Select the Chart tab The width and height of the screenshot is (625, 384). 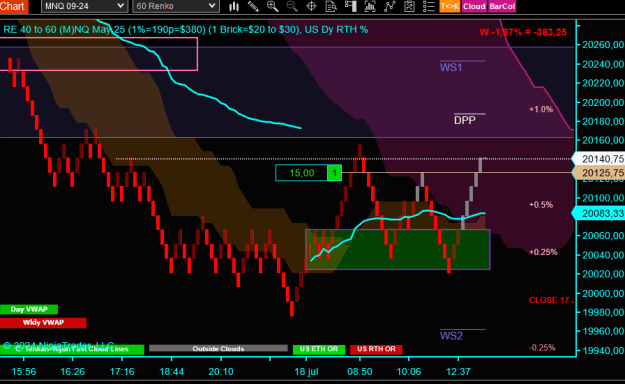tap(14, 6)
